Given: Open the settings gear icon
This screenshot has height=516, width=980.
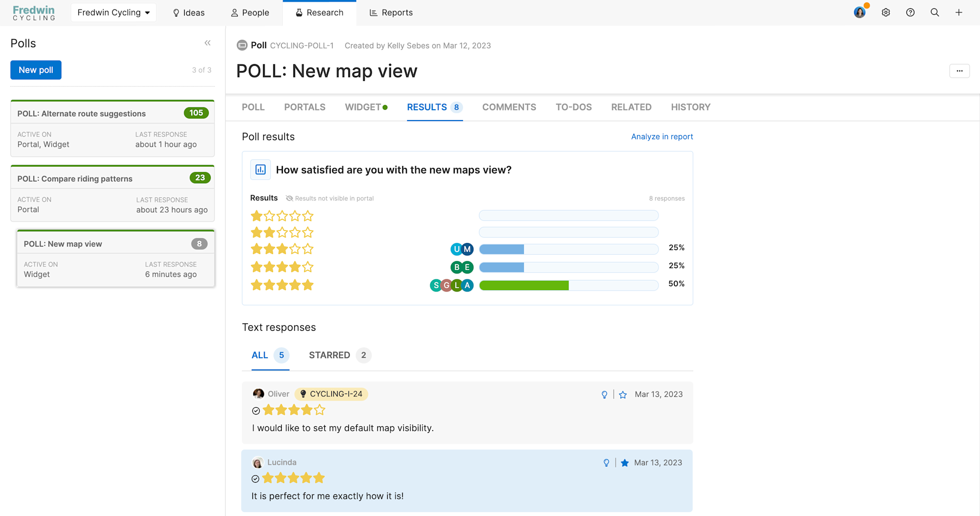Looking at the screenshot, I should coord(885,12).
